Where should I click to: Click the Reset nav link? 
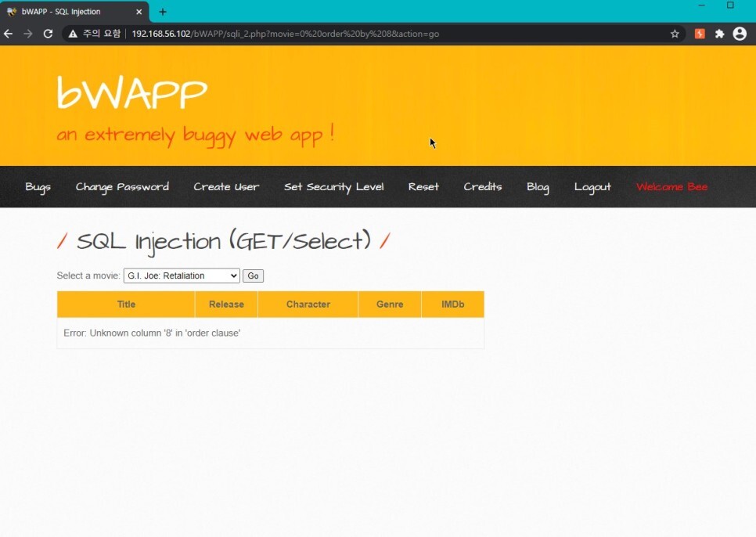tap(423, 187)
